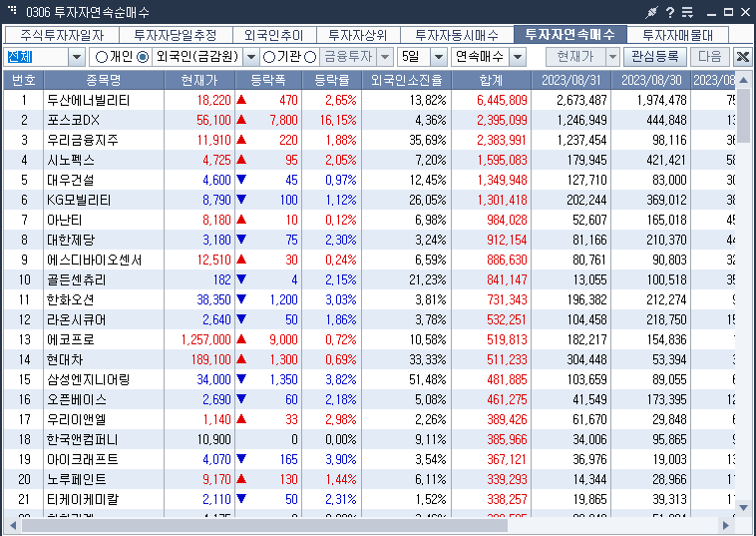Select stock 대한제당

(x=71, y=241)
